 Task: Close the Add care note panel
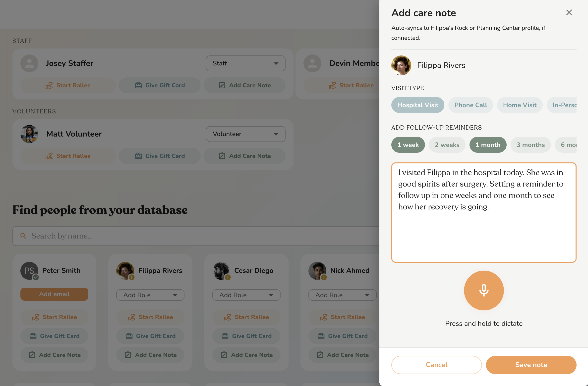click(x=569, y=12)
